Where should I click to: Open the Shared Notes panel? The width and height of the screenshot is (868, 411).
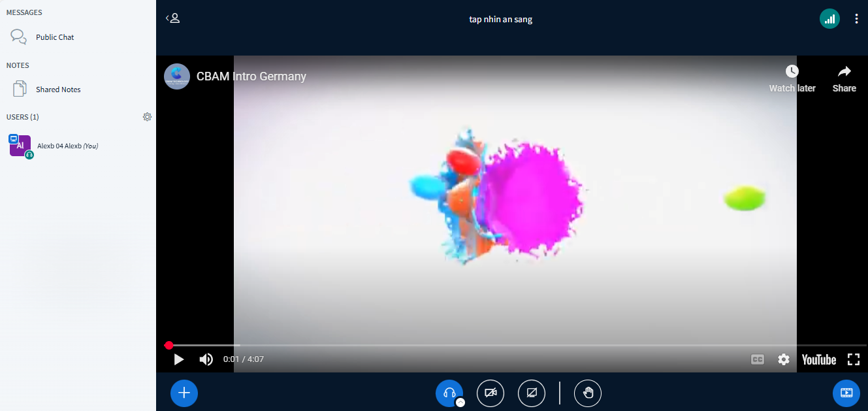tap(57, 90)
